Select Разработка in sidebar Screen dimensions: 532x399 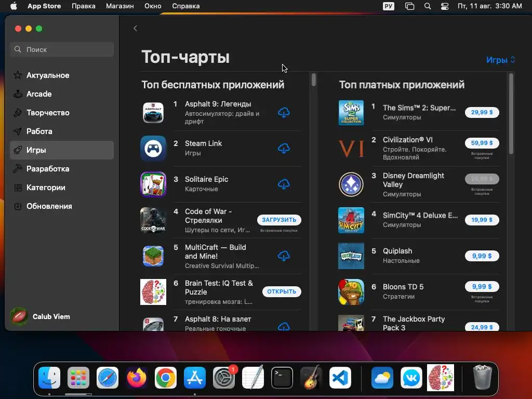[62, 169]
